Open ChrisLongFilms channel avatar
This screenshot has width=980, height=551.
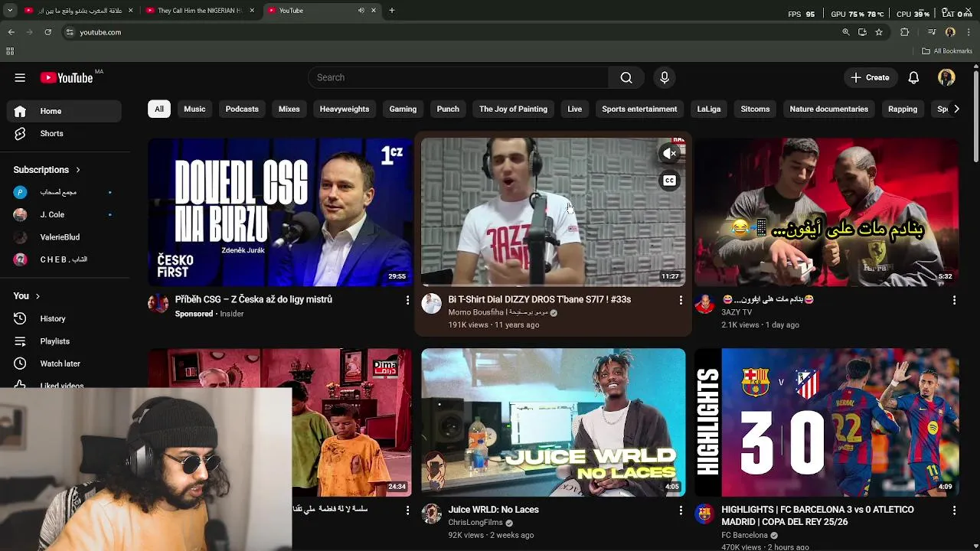coord(432,514)
